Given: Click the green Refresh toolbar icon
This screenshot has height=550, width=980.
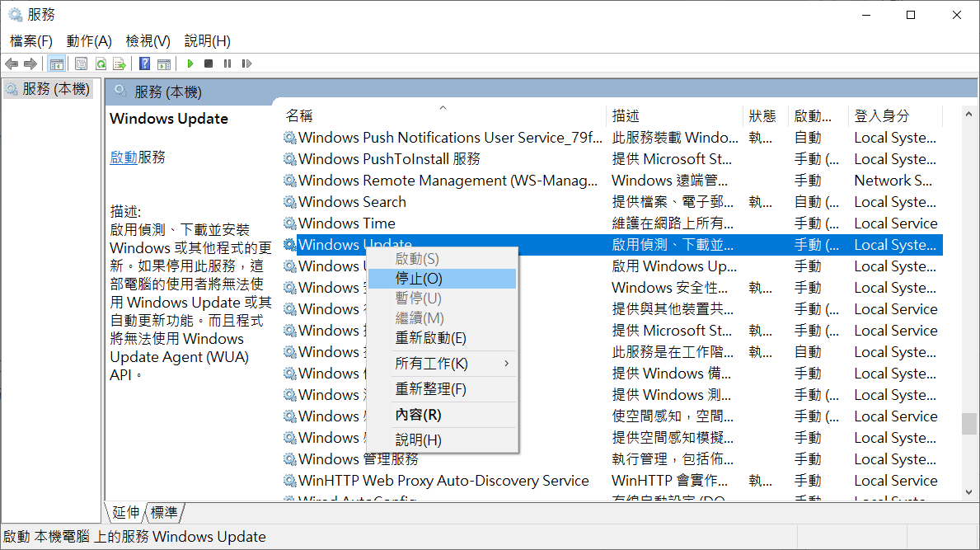Looking at the screenshot, I should coord(101,63).
